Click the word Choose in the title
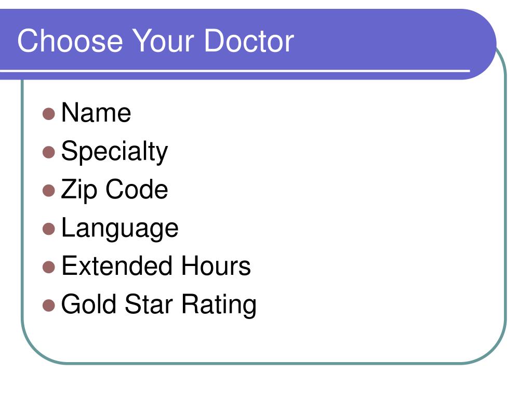This screenshot has width=532, height=399. (70, 41)
